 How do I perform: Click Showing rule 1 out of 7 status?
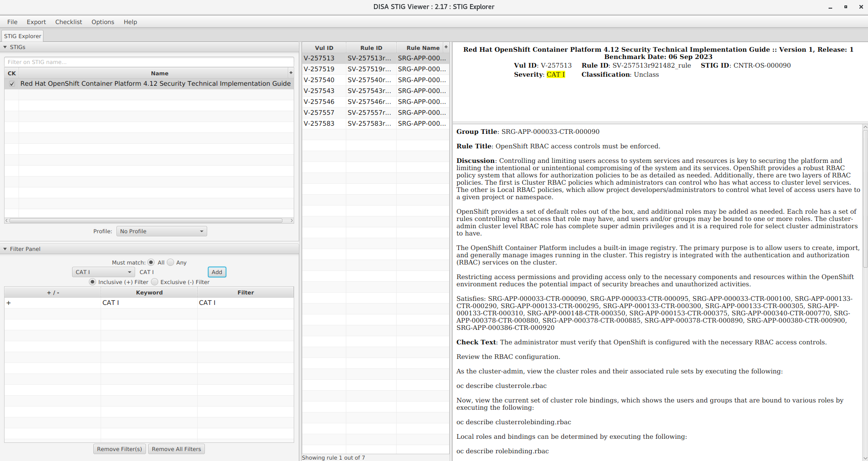(333, 457)
